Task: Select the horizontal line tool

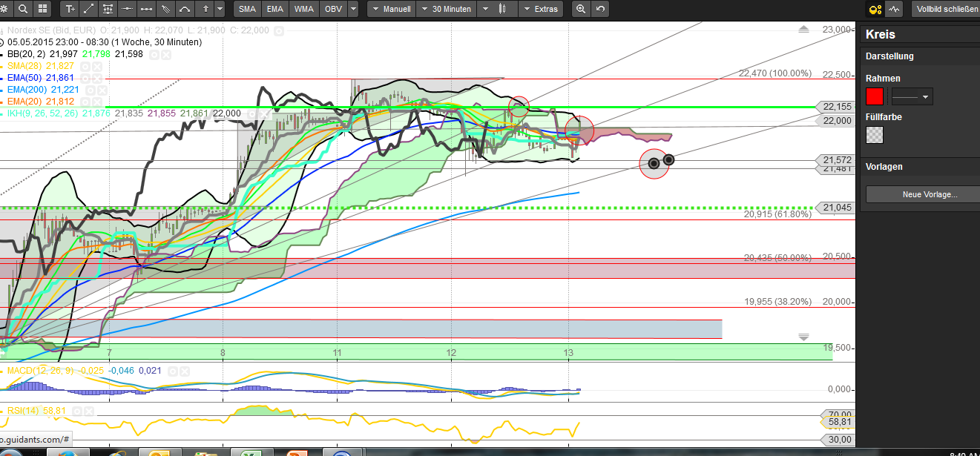Action: click(x=127, y=9)
